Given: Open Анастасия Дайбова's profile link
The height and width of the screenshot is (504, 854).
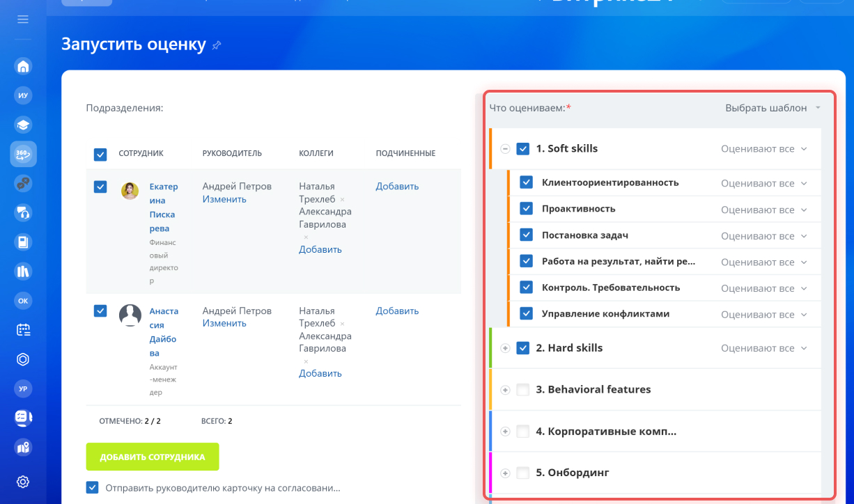Looking at the screenshot, I should click(x=164, y=332).
